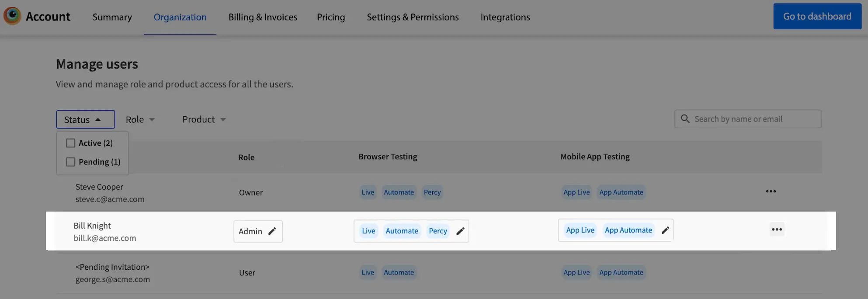Edit Bill Knight's Admin role pencil
868x299 pixels.
click(x=272, y=231)
